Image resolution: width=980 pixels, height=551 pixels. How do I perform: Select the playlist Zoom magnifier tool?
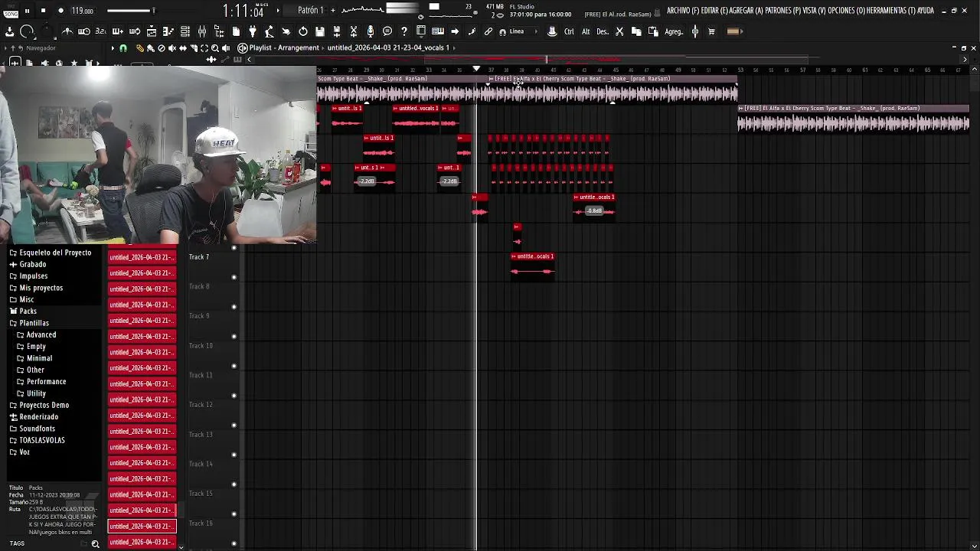[x=214, y=47]
